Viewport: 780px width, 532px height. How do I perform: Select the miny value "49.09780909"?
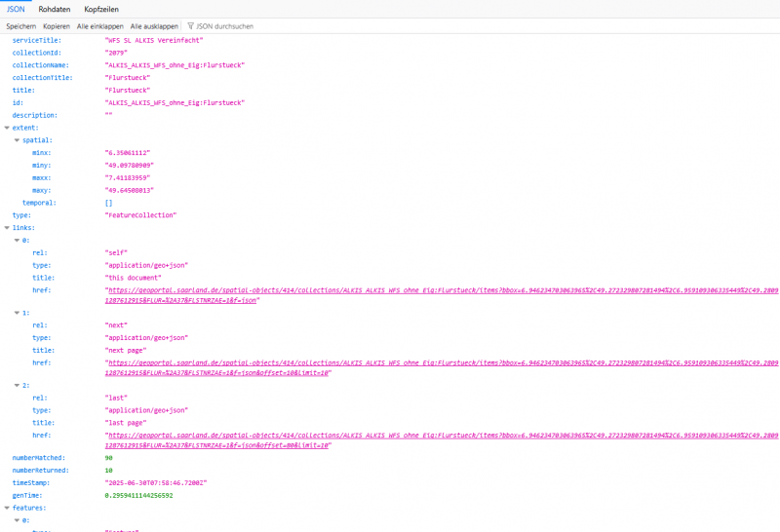130,165
